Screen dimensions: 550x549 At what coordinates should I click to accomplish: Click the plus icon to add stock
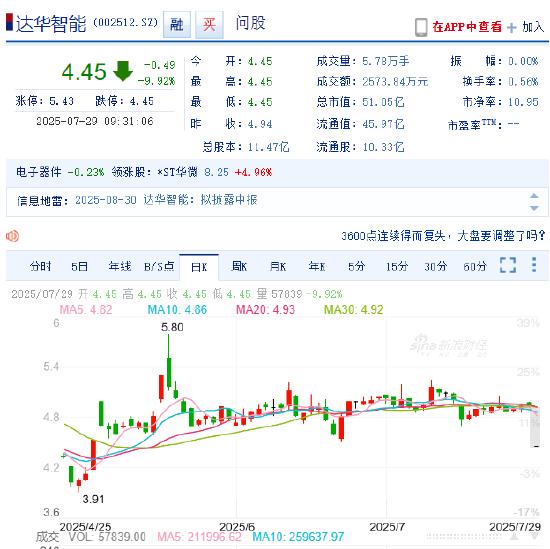click(512, 28)
